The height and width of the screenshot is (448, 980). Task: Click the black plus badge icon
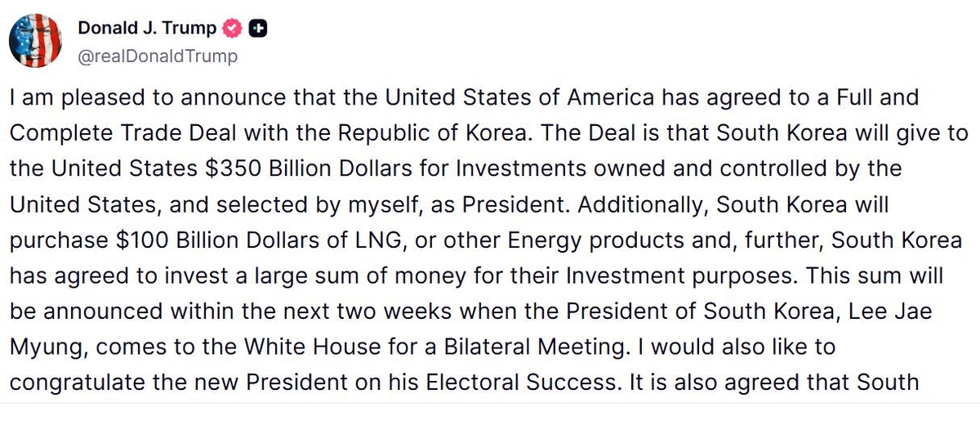point(259,29)
